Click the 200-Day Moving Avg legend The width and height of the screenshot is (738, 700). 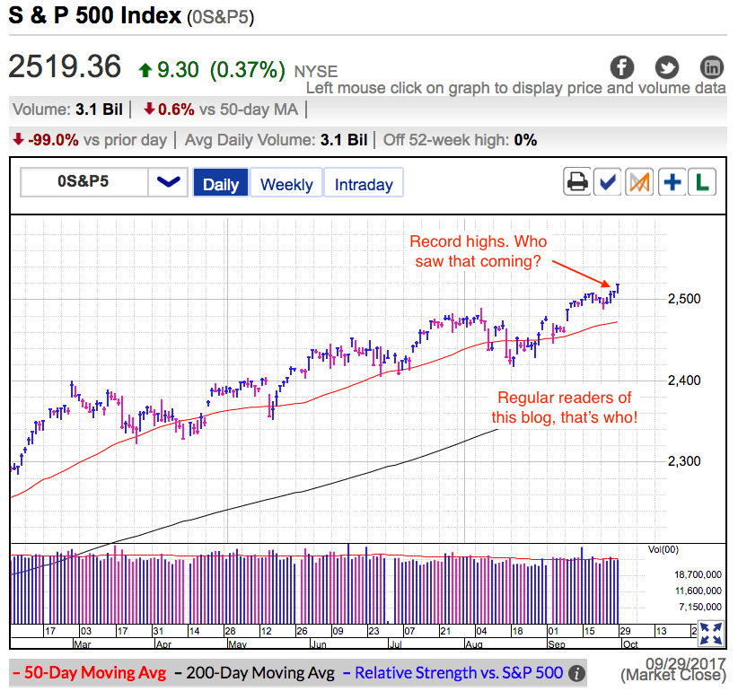tap(254, 673)
